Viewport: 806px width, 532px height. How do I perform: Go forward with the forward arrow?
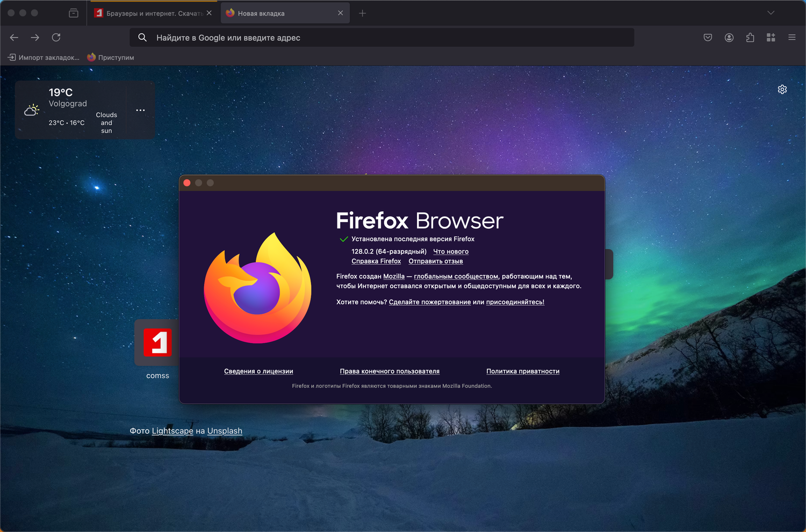[35, 38]
